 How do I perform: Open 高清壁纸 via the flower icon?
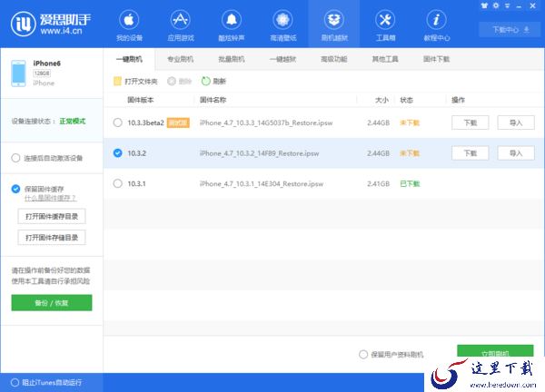[x=282, y=20]
